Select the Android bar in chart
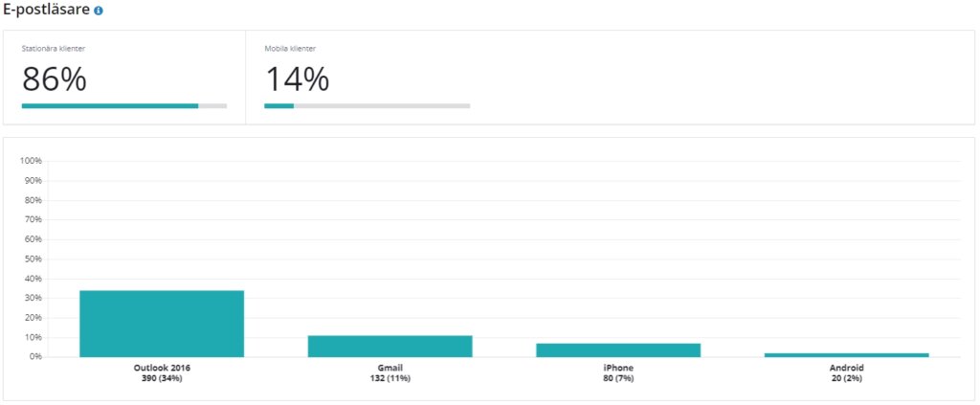 (x=846, y=355)
